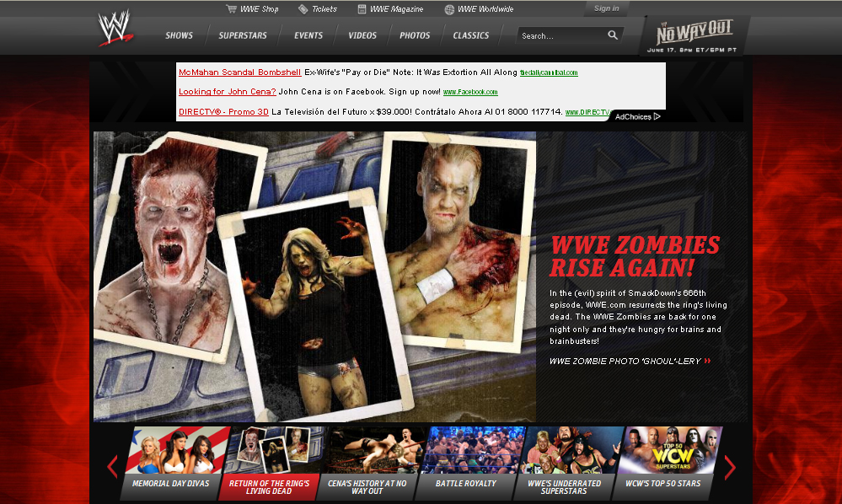Click Memorial Day Divas caption

tap(171, 484)
